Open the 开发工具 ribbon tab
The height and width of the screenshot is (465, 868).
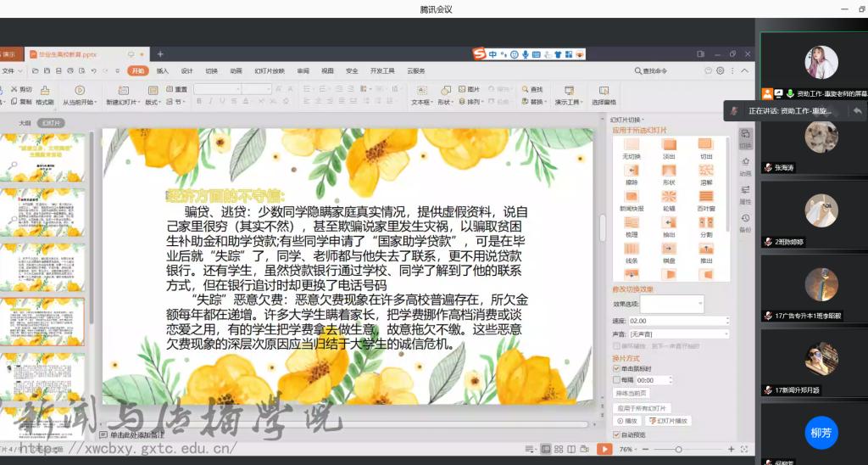point(382,71)
